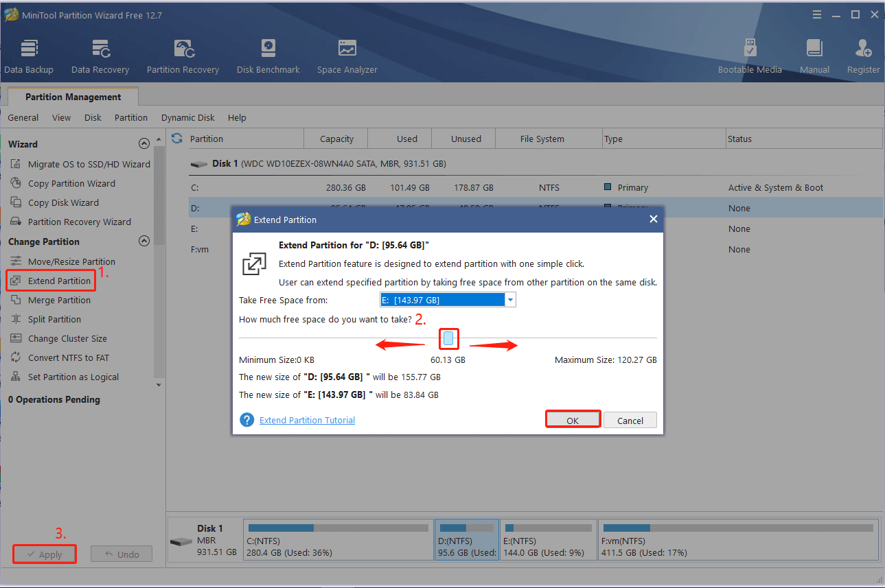
Task: Select Merge Partition
Action: [51, 300]
